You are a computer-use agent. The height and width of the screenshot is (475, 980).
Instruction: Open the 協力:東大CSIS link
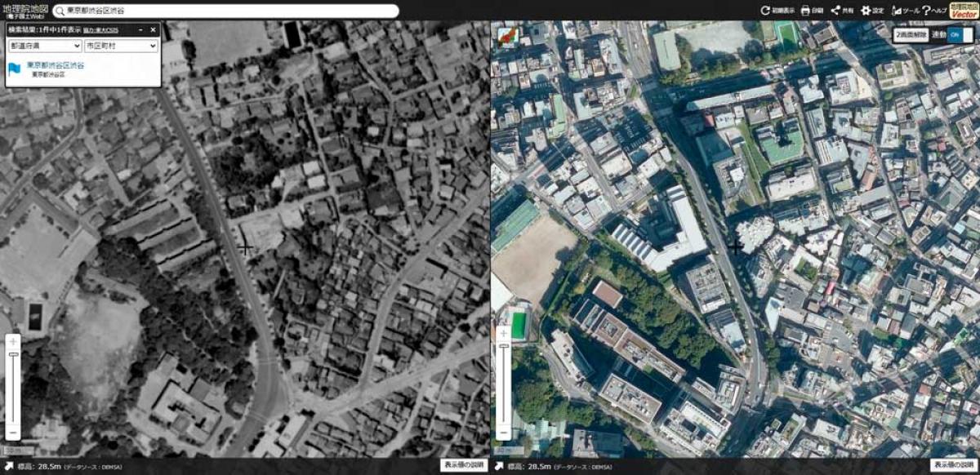(99, 29)
